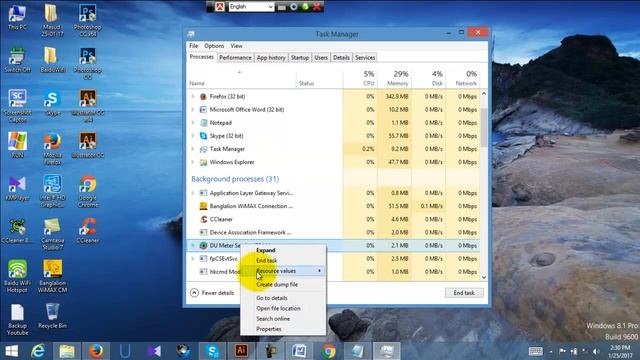Open Backup Youtube file on desktop
The width and height of the screenshot is (640, 360).
click(17, 320)
